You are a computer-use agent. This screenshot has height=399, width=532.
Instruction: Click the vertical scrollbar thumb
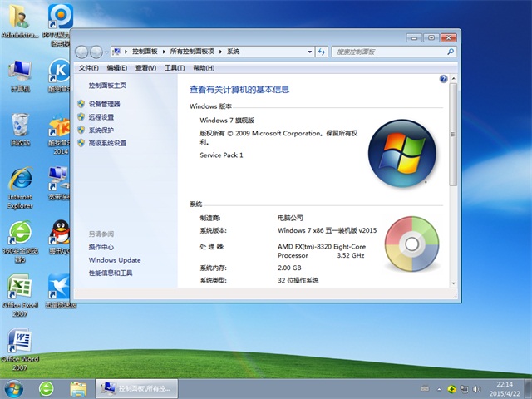pos(453,135)
